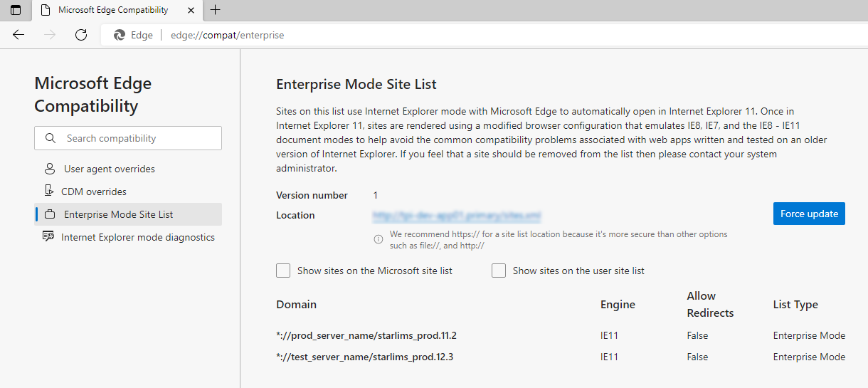Click the Enterprise Mode Site List heading

[x=356, y=84]
